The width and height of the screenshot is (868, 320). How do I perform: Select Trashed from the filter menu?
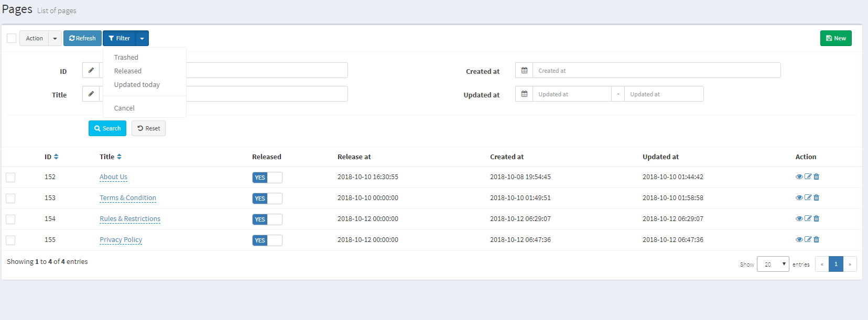(x=126, y=57)
